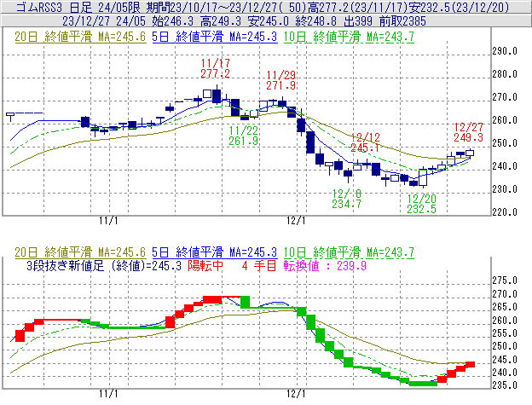Click the 3段抜き新値足 (終値)=245.3 label
Image resolution: width=532 pixels, height=405 pixels.
pyautogui.click(x=104, y=265)
